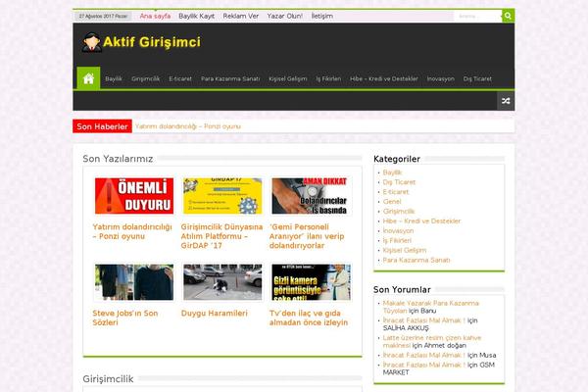Open comment link Latte üzerine resim çizen kahve makinesi
588x392 pixels.
(431, 341)
